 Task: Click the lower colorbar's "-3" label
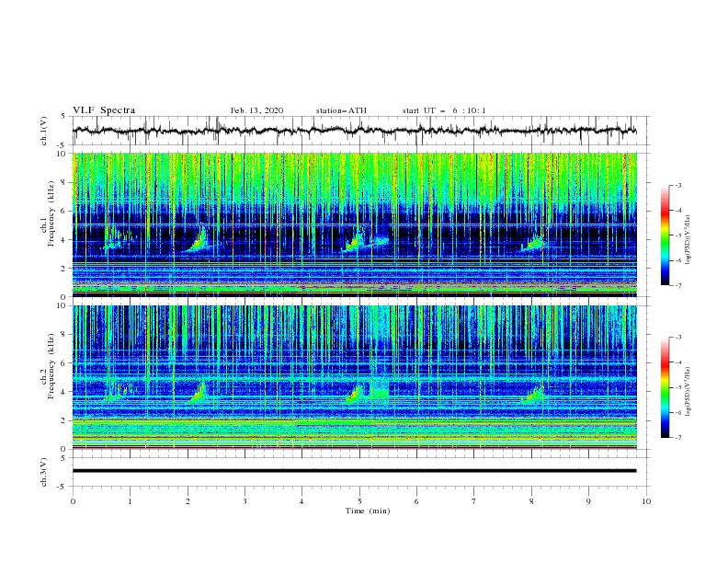pyautogui.click(x=677, y=338)
